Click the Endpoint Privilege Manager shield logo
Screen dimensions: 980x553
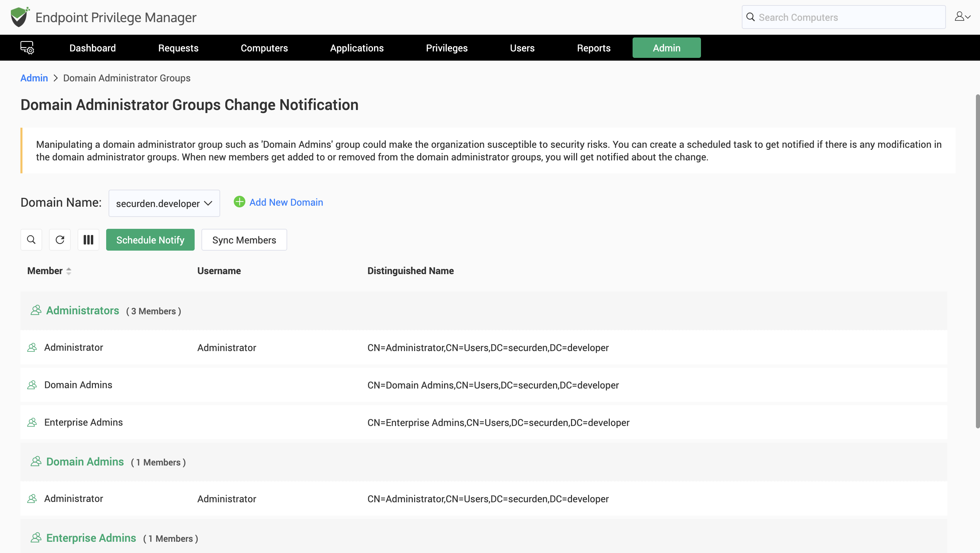pos(20,17)
